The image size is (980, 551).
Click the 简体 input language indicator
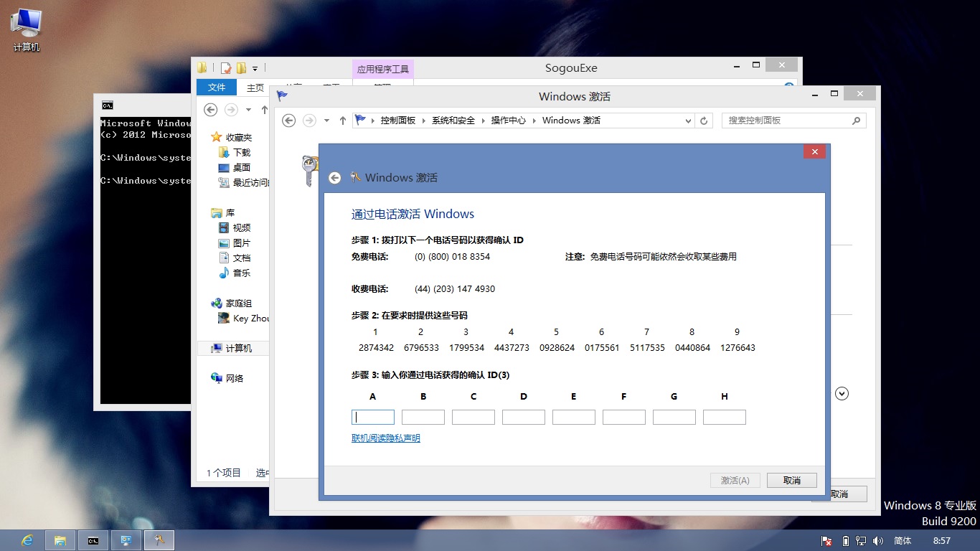pyautogui.click(x=903, y=541)
